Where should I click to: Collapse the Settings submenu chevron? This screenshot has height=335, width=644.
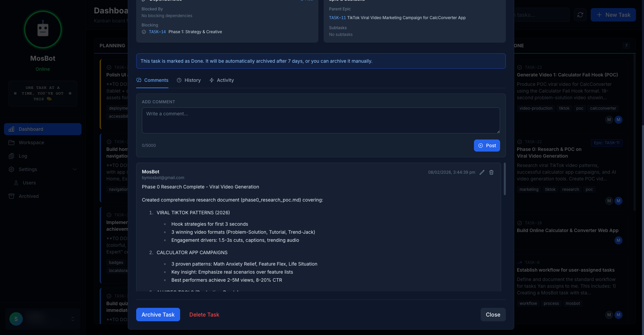click(75, 169)
